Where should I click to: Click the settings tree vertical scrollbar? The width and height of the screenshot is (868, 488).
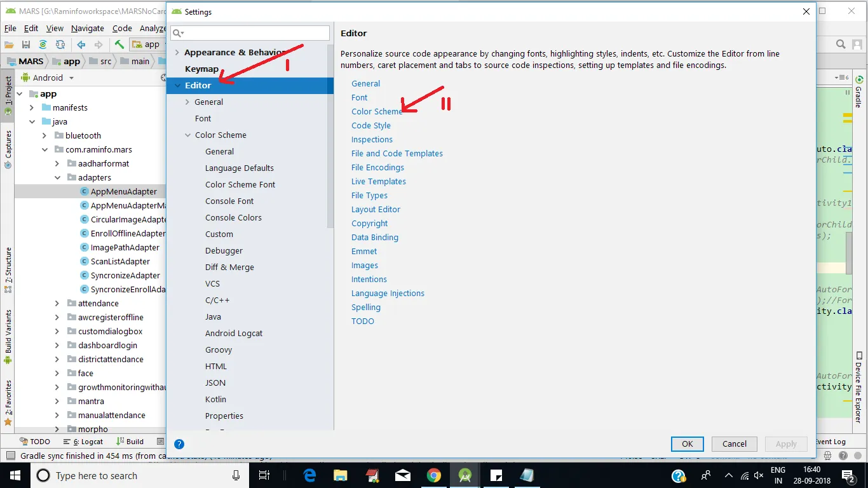[x=330, y=137]
